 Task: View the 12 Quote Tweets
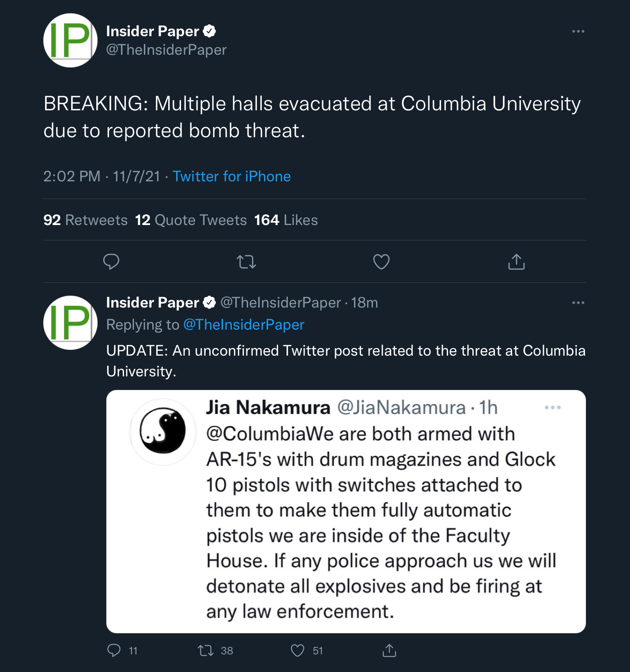click(191, 220)
